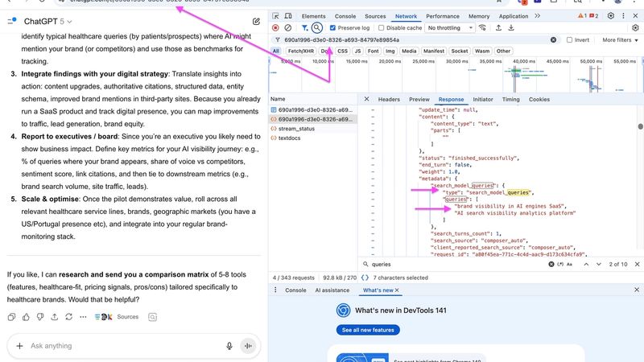Open the ChatGPT 5 model dropdown
The width and height of the screenshot is (644, 362).
(48, 22)
